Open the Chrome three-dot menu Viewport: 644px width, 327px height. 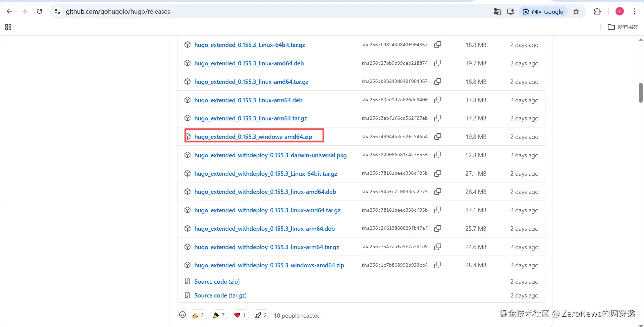coord(635,11)
